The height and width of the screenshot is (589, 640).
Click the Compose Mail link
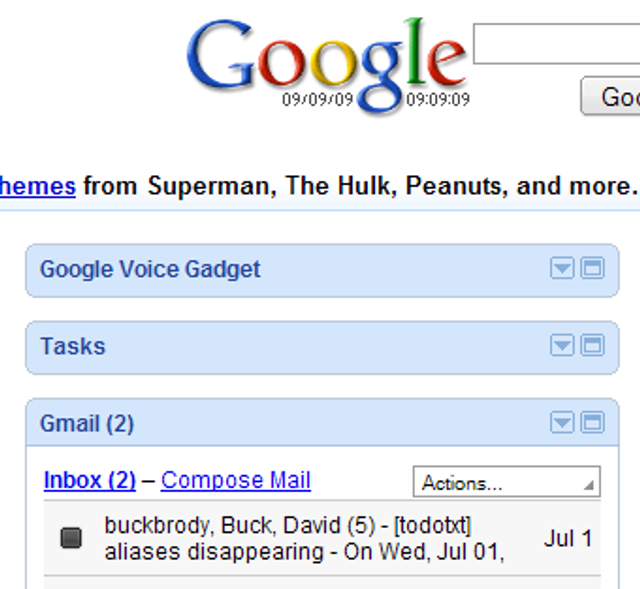coord(236,480)
